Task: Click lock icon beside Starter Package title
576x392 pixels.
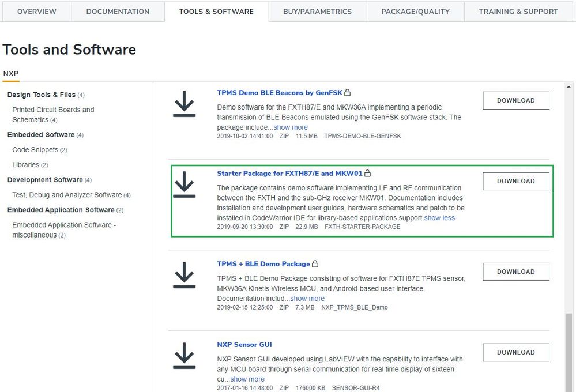Action: coord(368,174)
